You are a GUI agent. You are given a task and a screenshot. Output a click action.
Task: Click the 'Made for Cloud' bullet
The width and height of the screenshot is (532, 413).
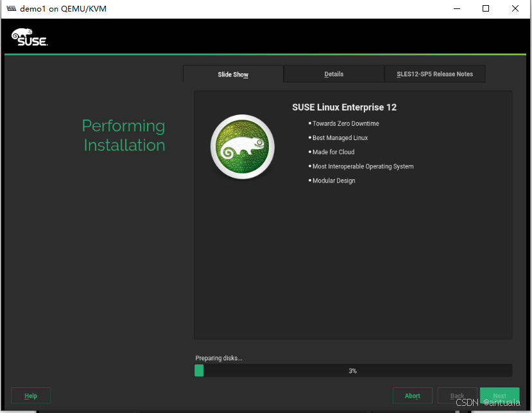pos(333,152)
